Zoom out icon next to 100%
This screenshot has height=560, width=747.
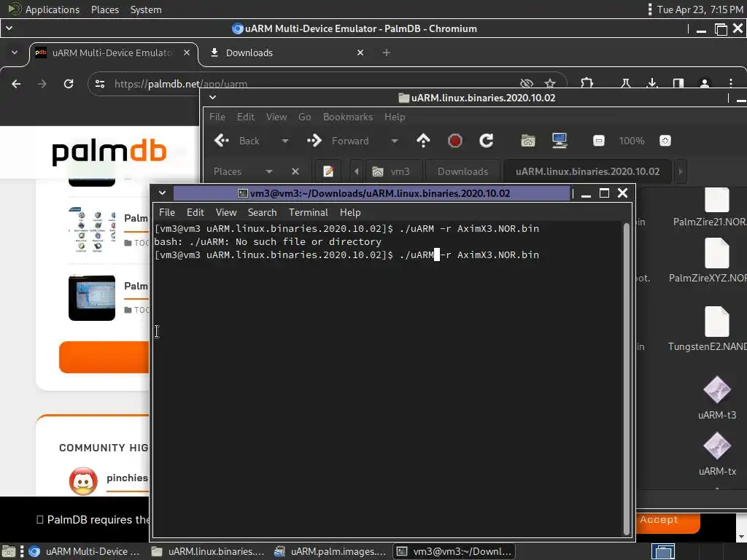[599, 141]
